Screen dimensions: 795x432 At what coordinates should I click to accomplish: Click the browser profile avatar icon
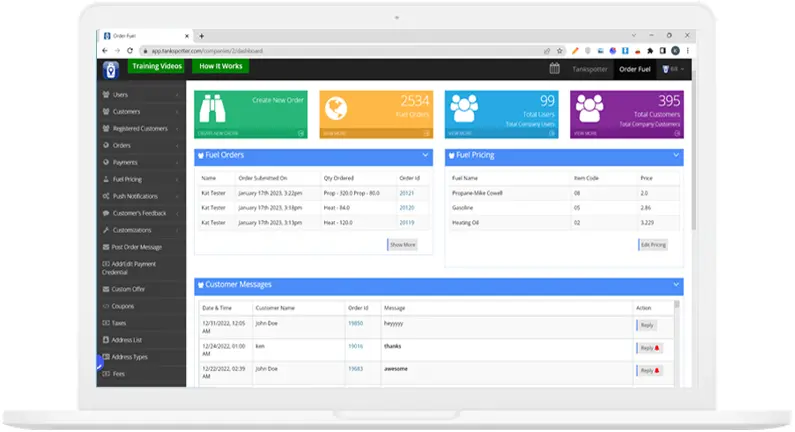point(675,51)
